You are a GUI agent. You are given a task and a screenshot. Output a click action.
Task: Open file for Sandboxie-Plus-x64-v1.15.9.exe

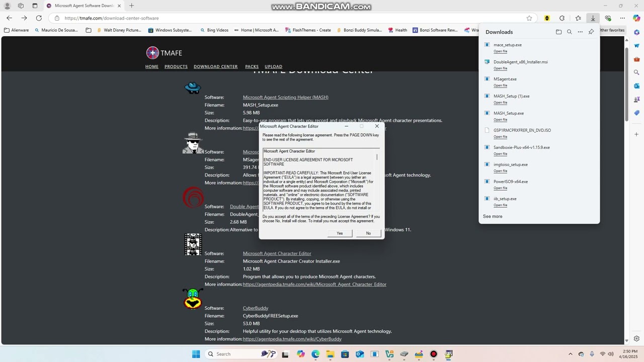(500, 154)
